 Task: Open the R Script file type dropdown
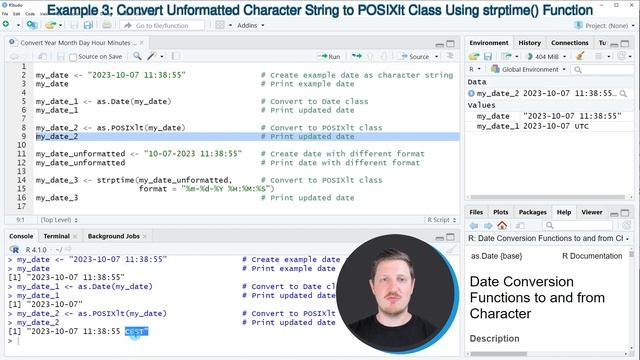(x=441, y=220)
